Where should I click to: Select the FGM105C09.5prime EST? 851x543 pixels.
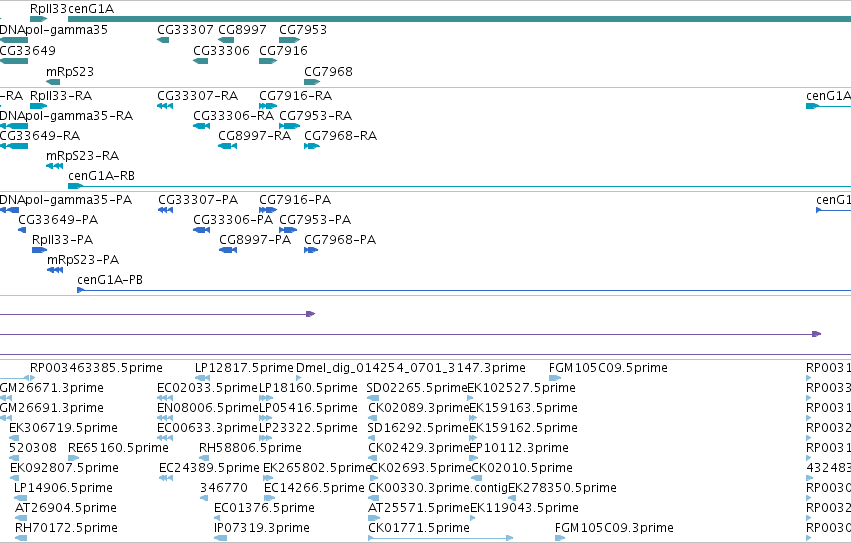[555, 378]
